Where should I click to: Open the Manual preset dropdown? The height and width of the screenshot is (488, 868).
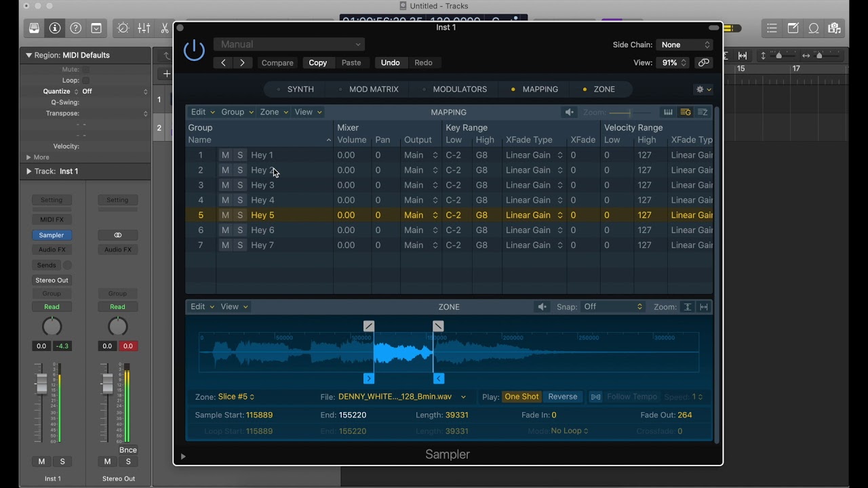coord(290,45)
